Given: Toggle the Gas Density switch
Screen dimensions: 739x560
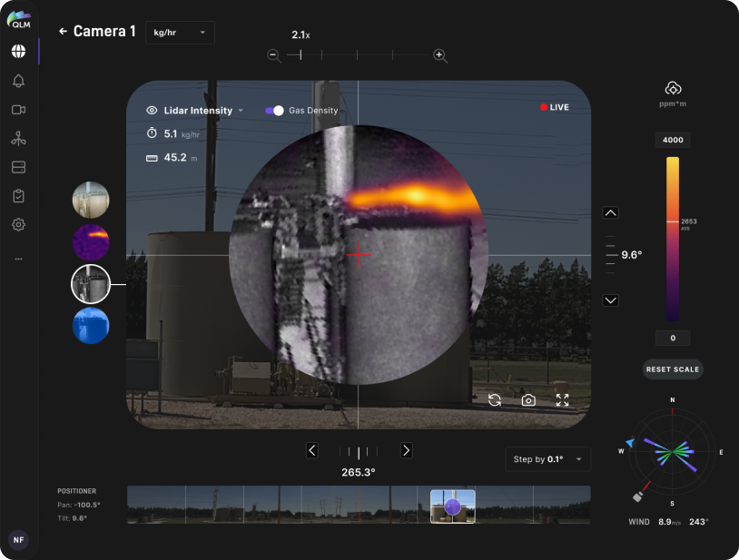Looking at the screenshot, I should [x=274, y=110].
